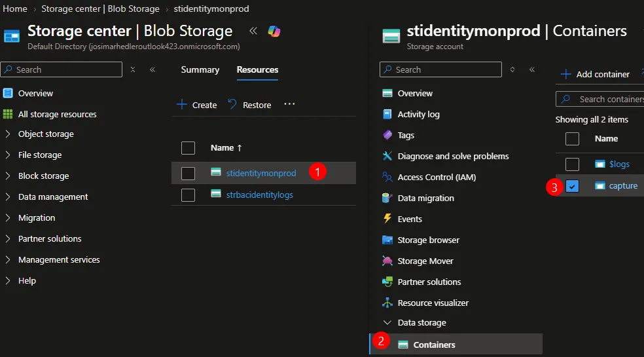Viewport: 644px width, 357px height.
Task: Click Search containers field
Action: [599, 99]
